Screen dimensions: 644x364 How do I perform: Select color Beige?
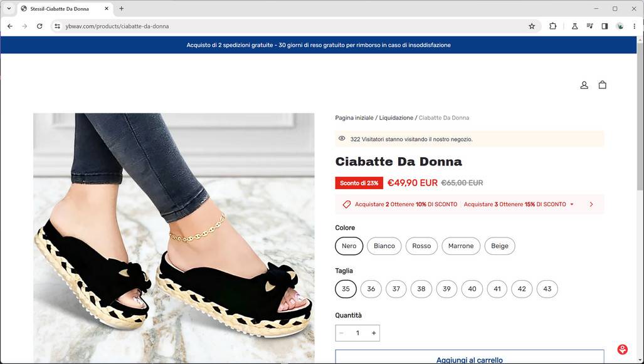pos(499,246)
